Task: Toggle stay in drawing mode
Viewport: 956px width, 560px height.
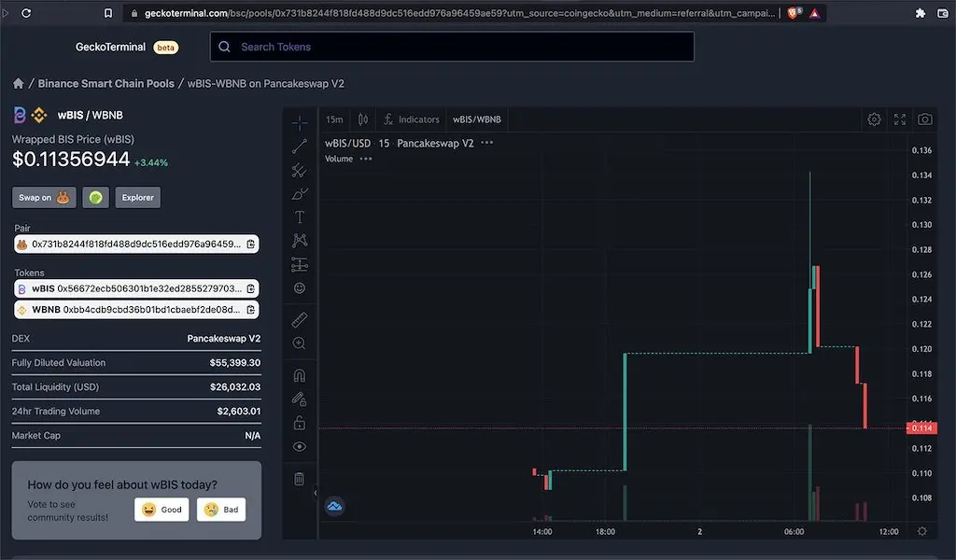Action: pos(300,399)
